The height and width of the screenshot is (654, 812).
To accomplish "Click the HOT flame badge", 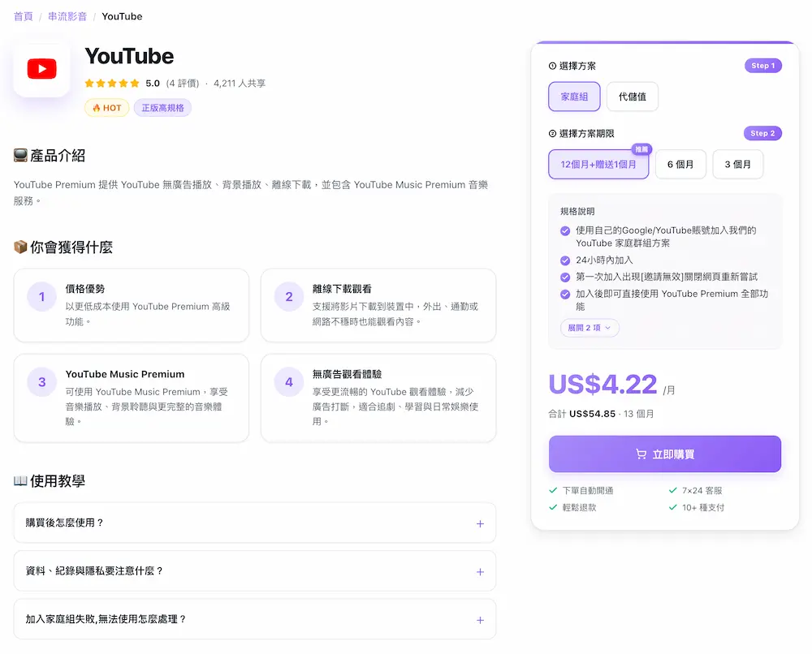I will click(x=106, y=108).
